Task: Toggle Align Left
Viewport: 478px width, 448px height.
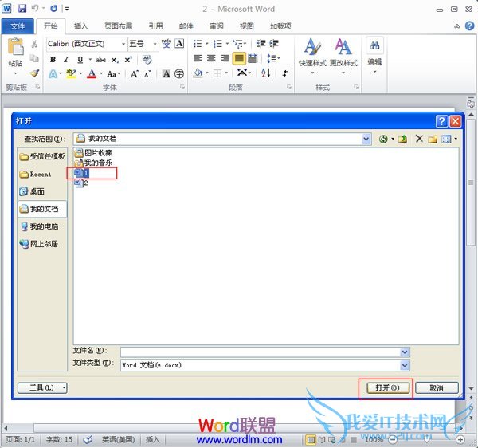Action: pyautogui.click(x=198, y=58)
